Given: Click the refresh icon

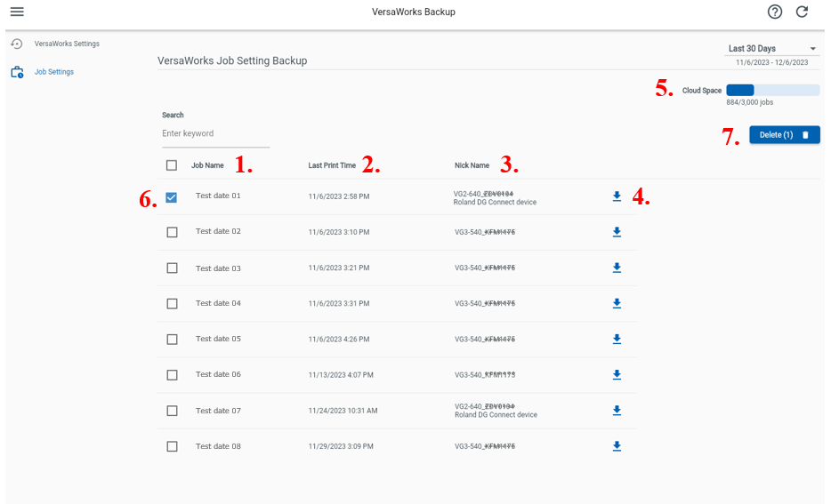Looking at the screenshot, I should tap(802, 12).
